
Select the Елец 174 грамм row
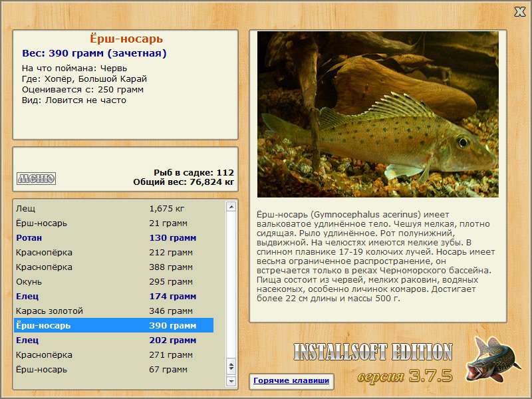[x=114, y=296]
